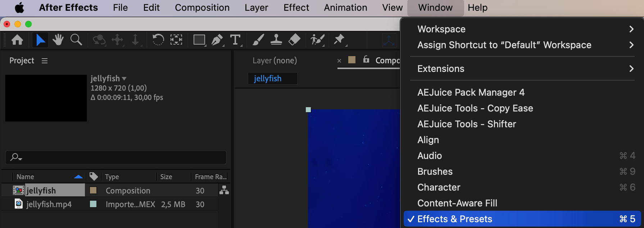Viewport: 644px width, 228px height.
Task: Open the Layer menu
Action: (x=256, y=8)
